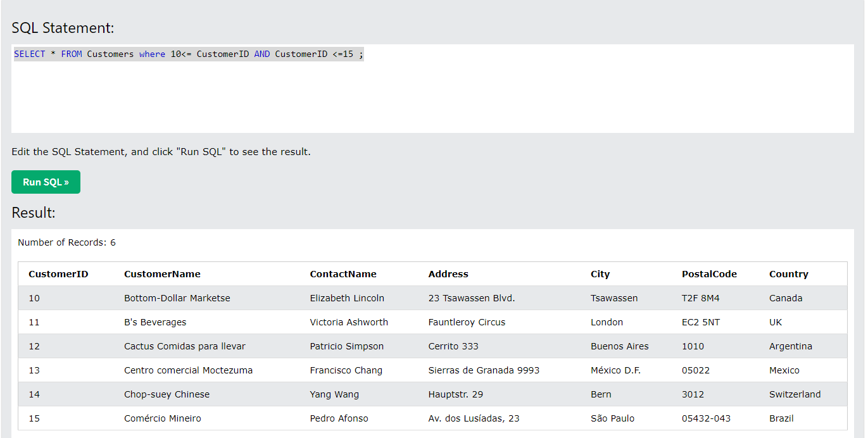Click the SELECT keyword in the query

coord(30,54)
